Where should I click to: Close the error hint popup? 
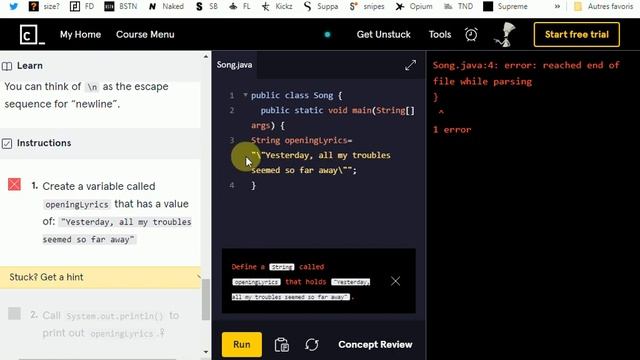[x=395, y=281]
